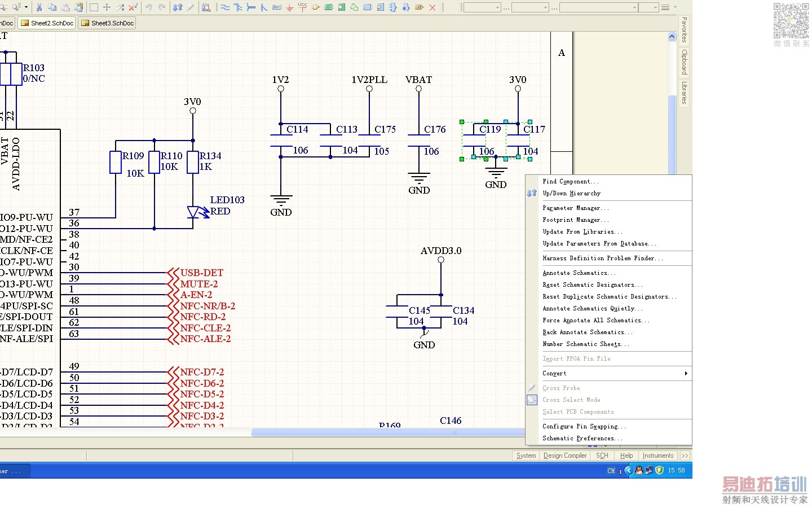Switch to the Sheet3.SchDoc tab

[x=108, y=23]
